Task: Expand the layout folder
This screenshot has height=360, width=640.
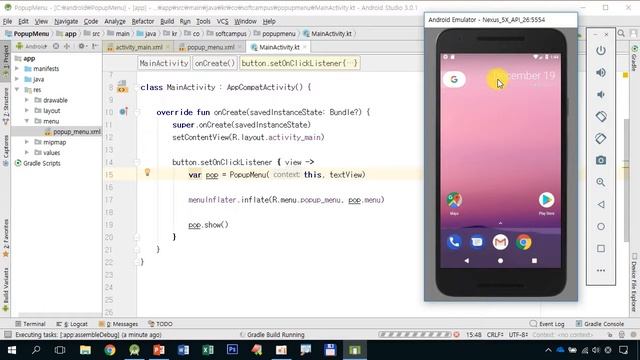Action: point(27,111)
